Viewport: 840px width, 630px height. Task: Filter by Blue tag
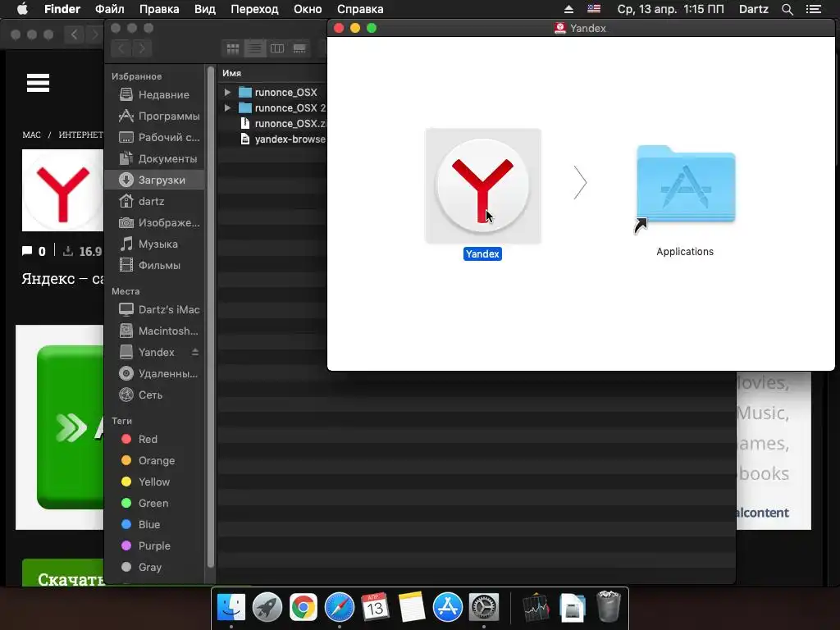tap(154, 525)
